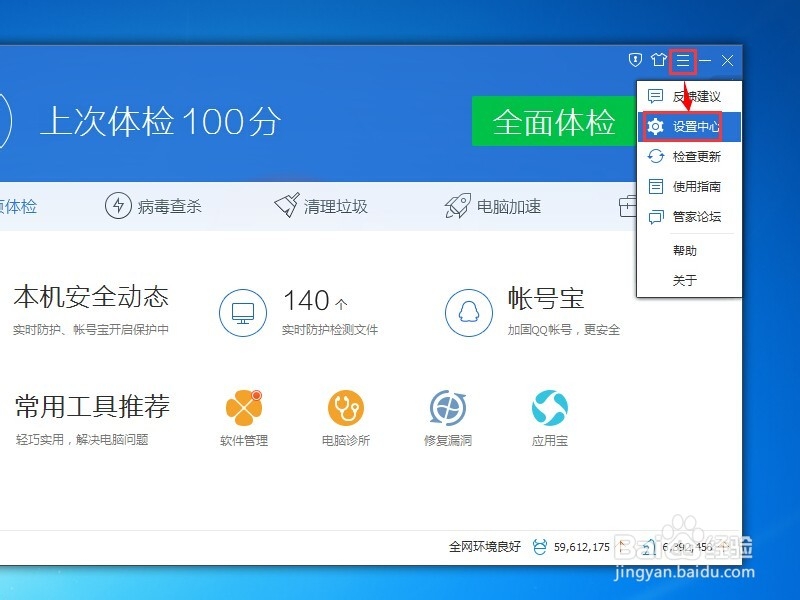Start the 全面体检 full checkup
Viewport: 800px width, 600px height.
click(554, 121)
